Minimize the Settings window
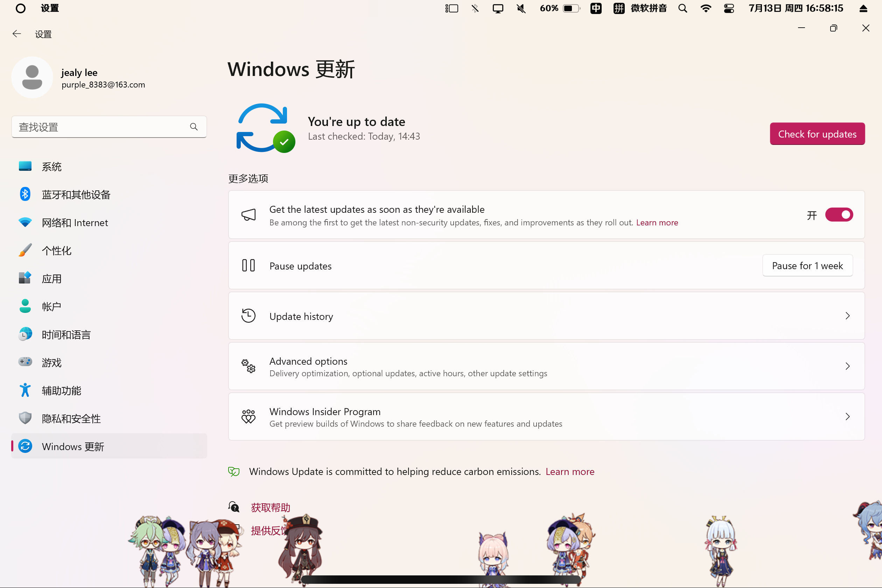Viewport: 882px width, 588px height. 801,28
